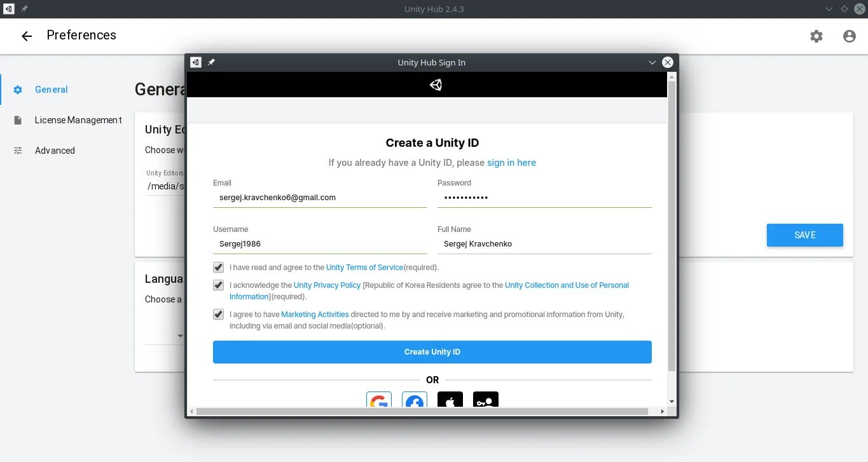Click the scroll right arrow in dialog
The width and height of the screenshot is (868, 462).
(662, 412)
